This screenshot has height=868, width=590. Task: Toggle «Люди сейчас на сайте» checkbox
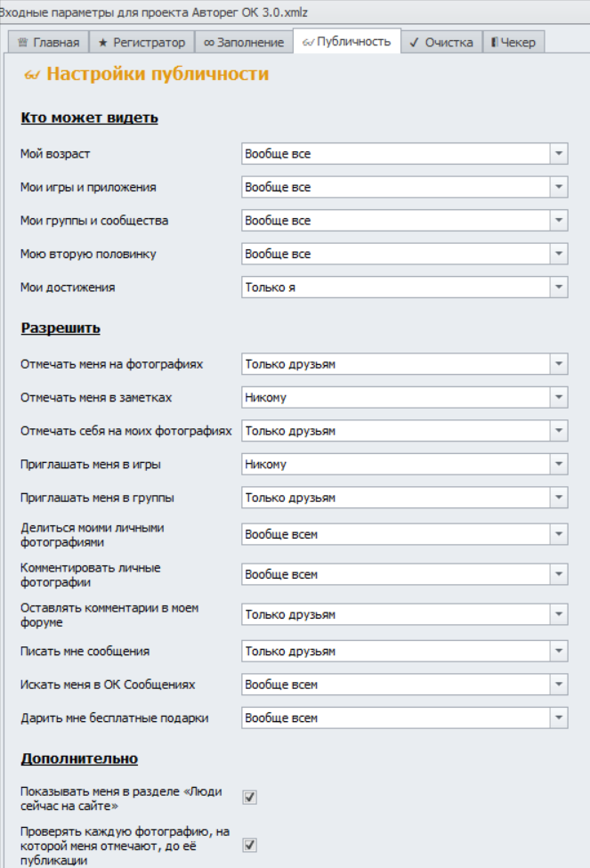pyautogui.click(x=250, y=797)
